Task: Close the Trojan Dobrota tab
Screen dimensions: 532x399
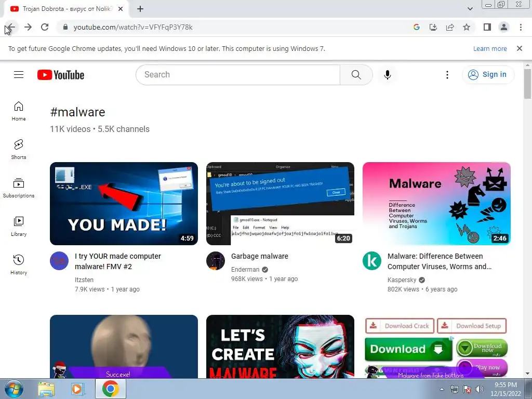Action: point(121,9)
